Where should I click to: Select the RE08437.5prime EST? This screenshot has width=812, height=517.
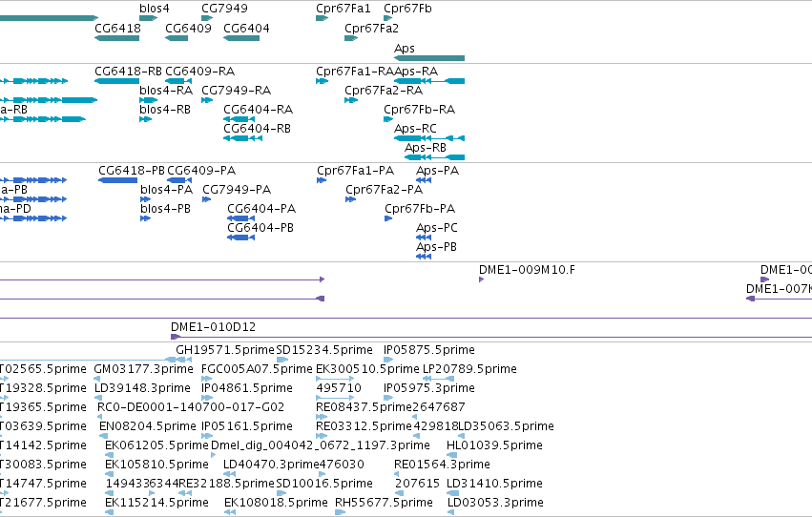(x=322, y=417)
